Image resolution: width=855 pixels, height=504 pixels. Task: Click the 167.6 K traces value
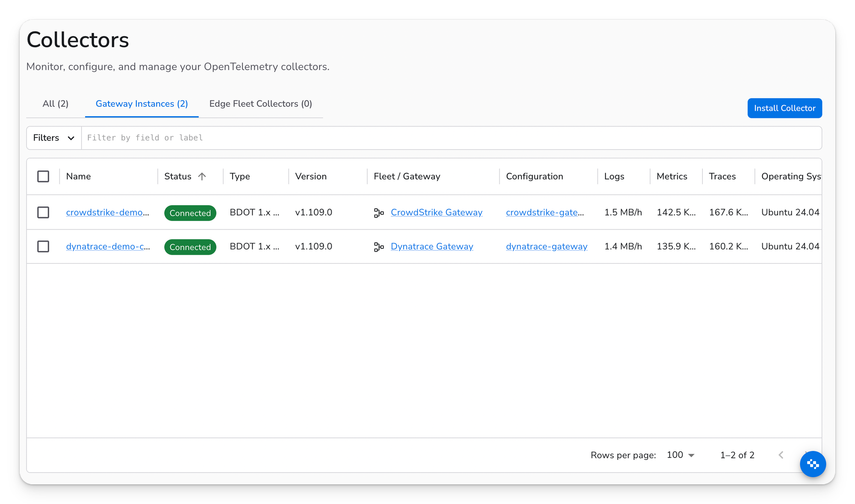point(728,212)
